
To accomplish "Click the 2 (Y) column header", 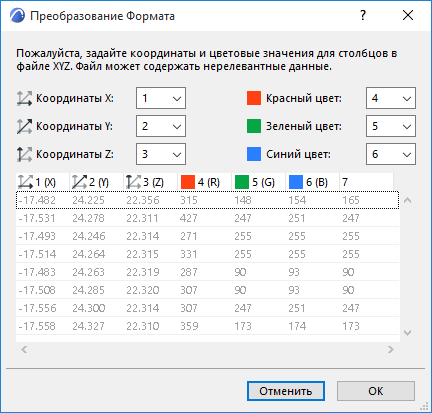I will pos(97,182).
